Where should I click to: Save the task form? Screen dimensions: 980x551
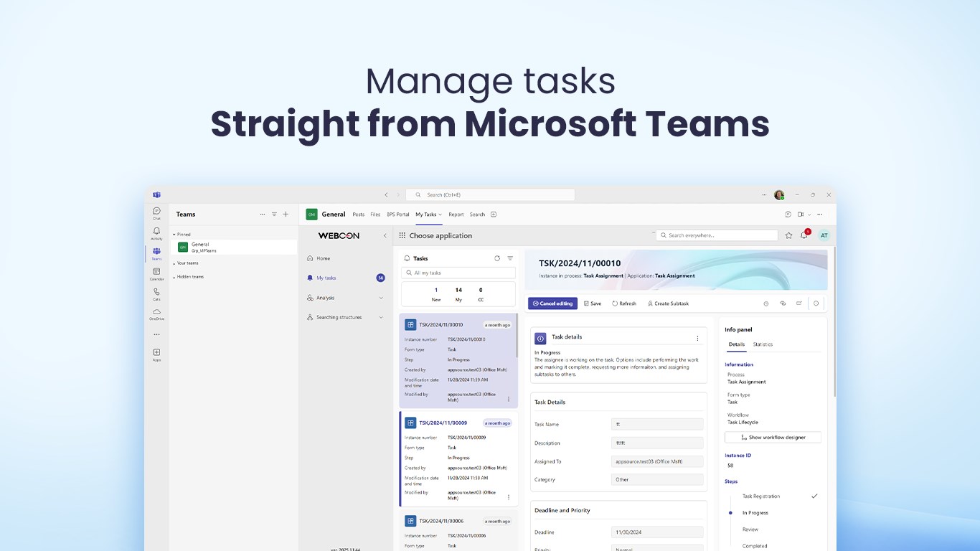tap(593, 303)
